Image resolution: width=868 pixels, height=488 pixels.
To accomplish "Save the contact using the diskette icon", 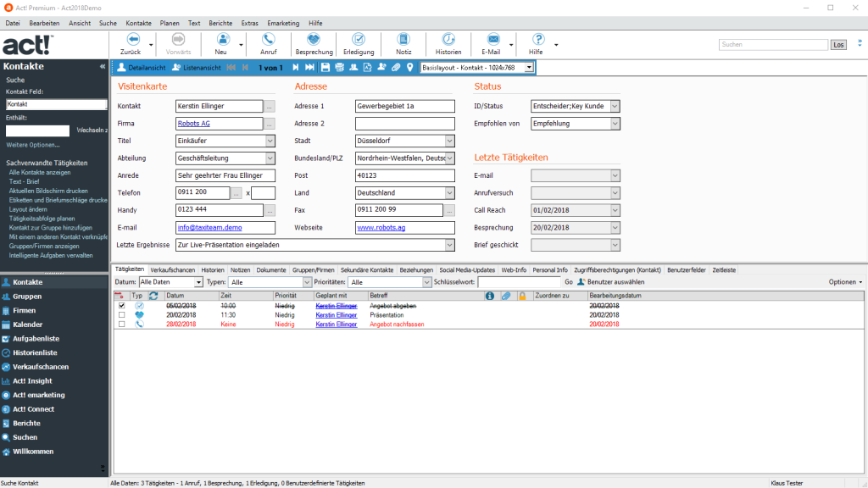I will point(325,67).
